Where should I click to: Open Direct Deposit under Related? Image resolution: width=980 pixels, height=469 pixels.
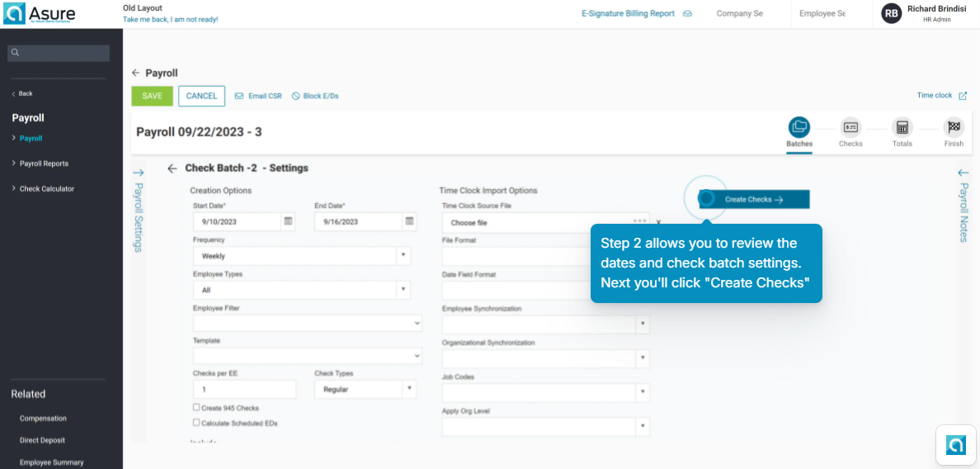[42, 440]
